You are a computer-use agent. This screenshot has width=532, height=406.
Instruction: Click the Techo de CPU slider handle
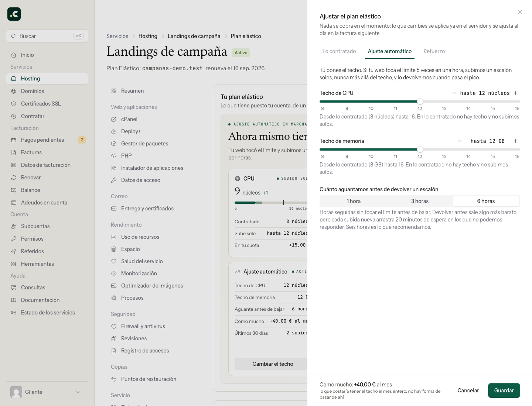click(x=420, y=101)
